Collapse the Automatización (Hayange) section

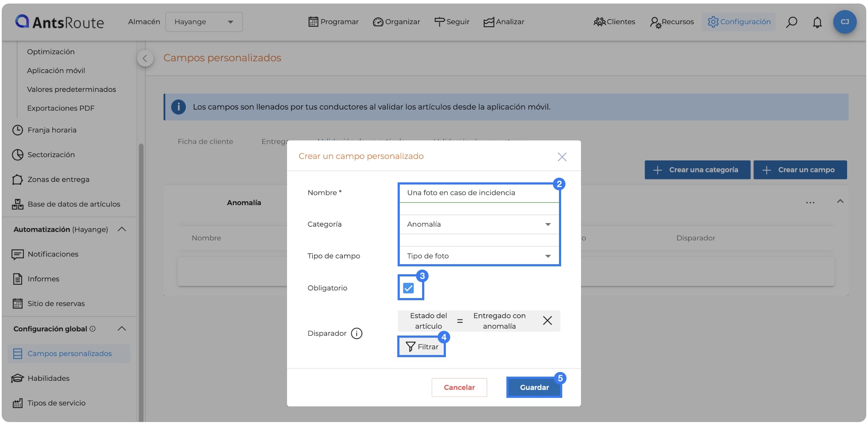122,229
